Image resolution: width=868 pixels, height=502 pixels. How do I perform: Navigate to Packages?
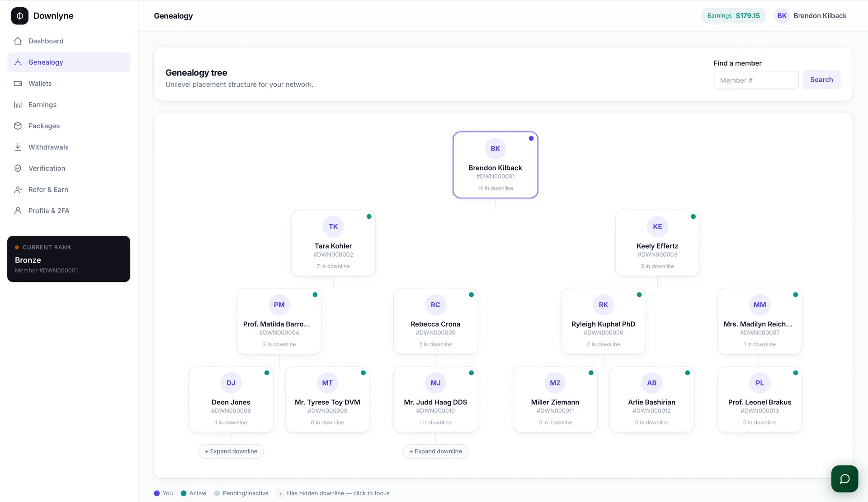[69, 126]
